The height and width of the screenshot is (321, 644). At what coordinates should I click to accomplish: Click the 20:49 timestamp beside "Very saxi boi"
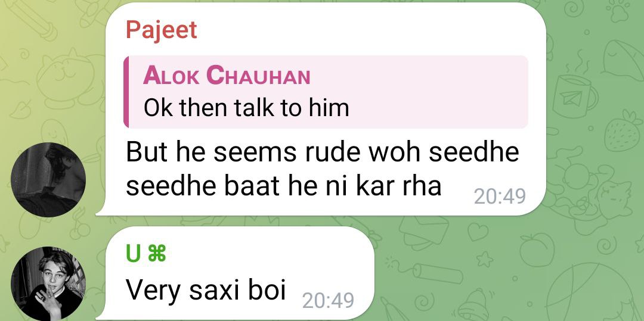click(x=328, y=301)
